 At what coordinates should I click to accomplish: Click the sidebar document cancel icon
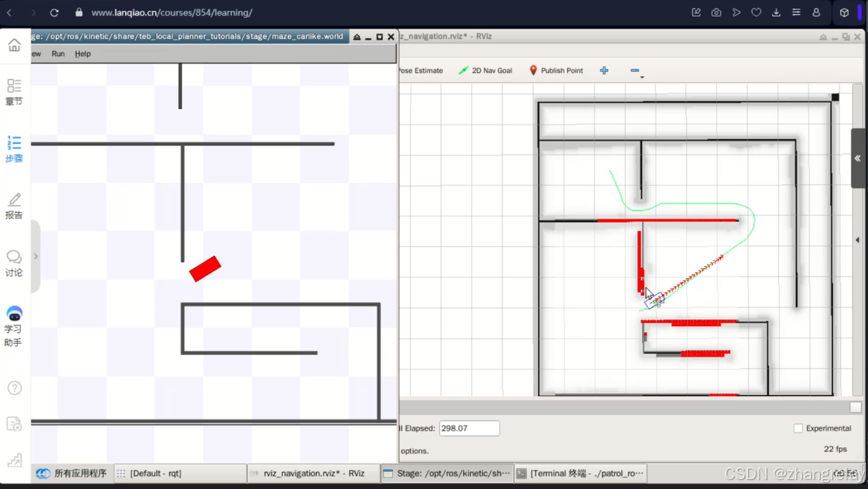14,424
